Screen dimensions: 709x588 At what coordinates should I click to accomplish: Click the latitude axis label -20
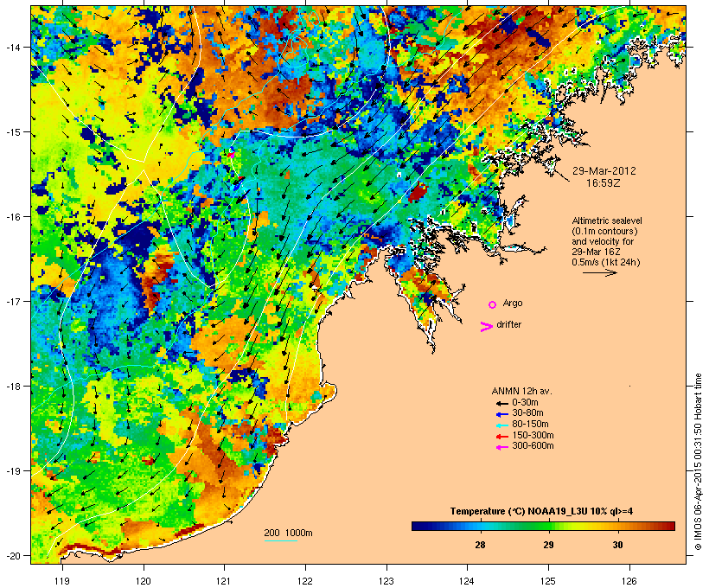[x=12, y=556]
